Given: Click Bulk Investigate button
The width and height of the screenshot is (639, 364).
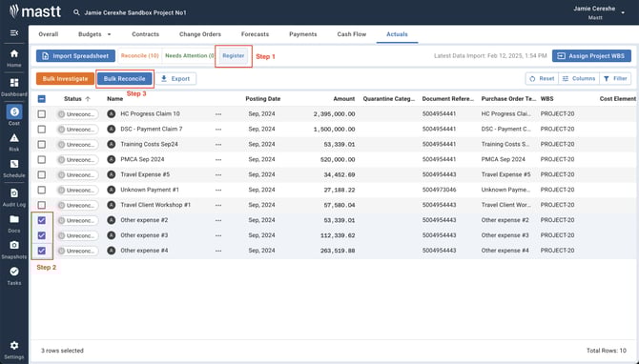Looking at the screenshot, I should 65,78.
